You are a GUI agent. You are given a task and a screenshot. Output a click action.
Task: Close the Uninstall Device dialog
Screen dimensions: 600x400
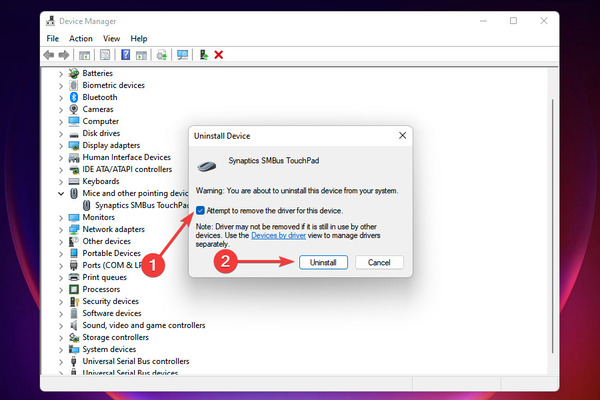click(403, 136)
